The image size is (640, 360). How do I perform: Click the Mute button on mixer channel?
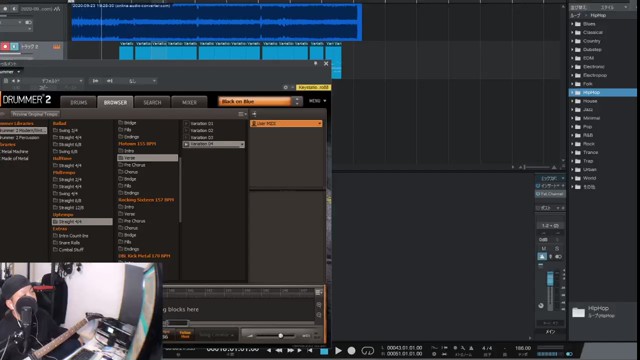click(x=544, y=249)
